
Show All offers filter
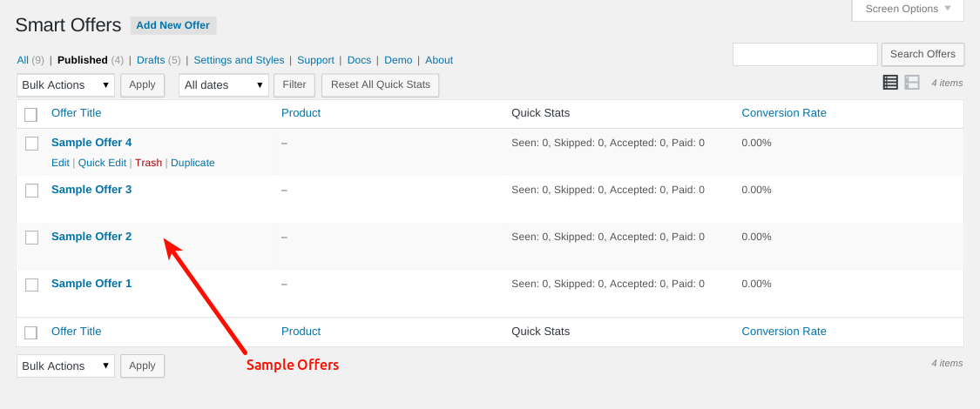(23, 60)
